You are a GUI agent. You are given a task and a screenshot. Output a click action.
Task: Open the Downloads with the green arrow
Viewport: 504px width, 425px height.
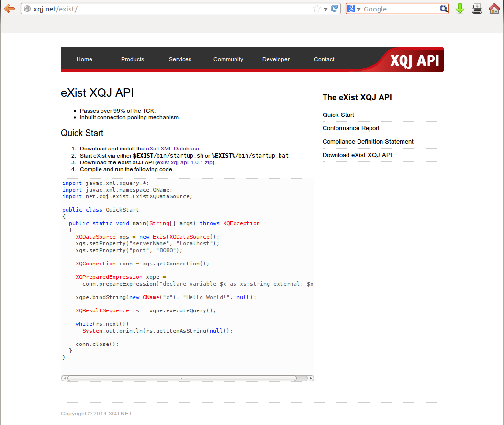(x=459, y=9)
